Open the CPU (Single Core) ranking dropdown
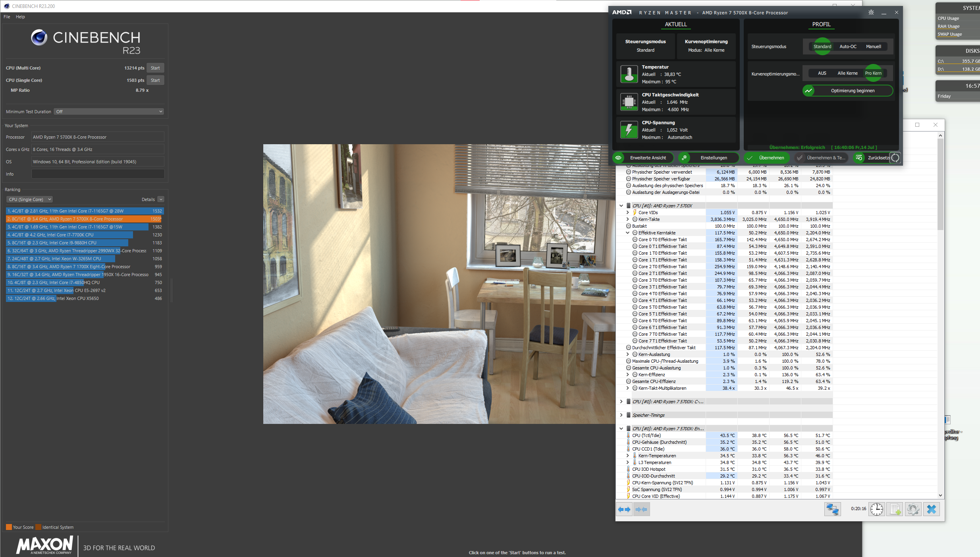The image size is (980, 557). click(x=30, y=199)
